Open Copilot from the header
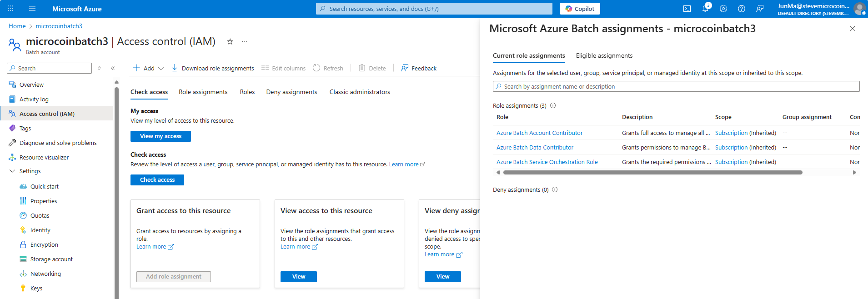Screen dimensions: 868x299 (580, 9)
